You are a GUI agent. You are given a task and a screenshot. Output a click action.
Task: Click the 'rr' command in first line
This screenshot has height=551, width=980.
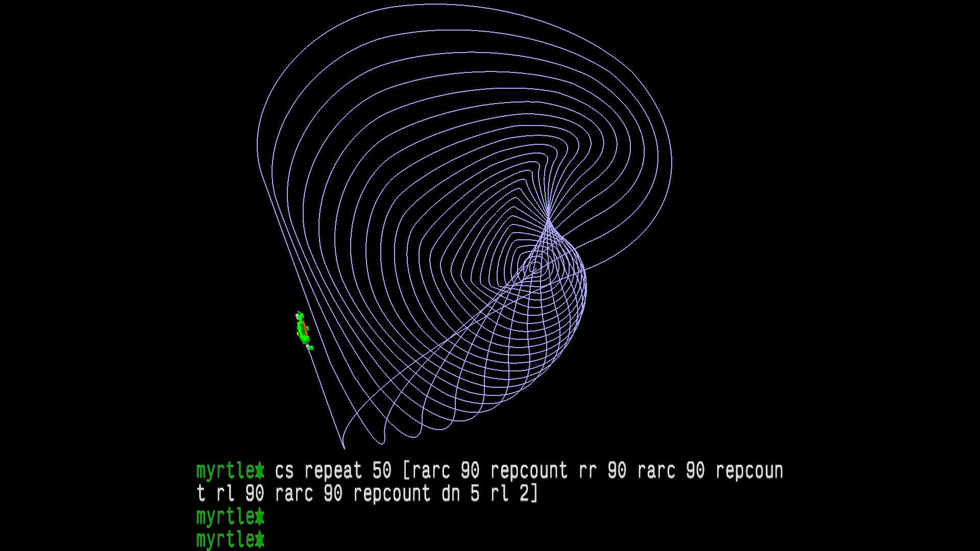pyautogui.click(x=587, y=470)
